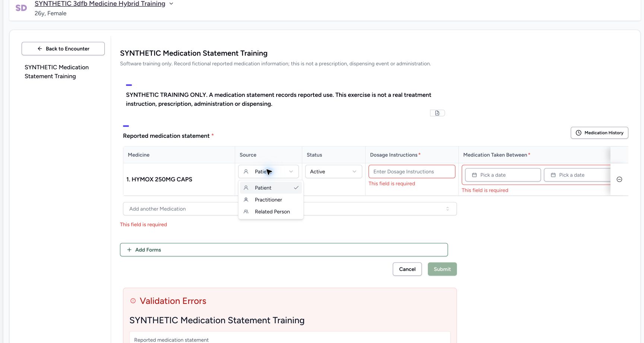Click the SD patient avatar
644x343 pixels.
(21, 8)
